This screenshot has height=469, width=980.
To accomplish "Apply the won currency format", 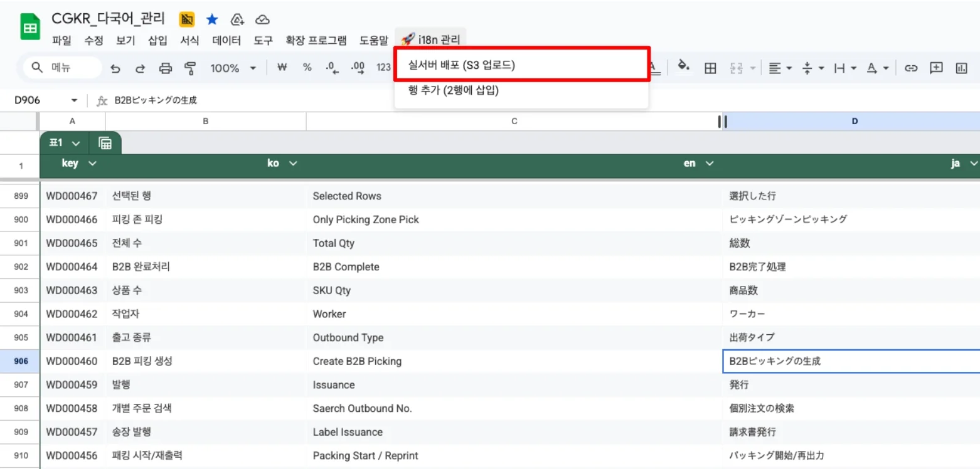I will click(x=282, y=68).
